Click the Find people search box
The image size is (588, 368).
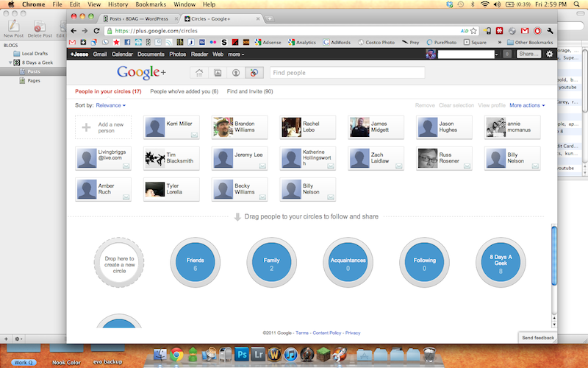click(x=347, y=73)
